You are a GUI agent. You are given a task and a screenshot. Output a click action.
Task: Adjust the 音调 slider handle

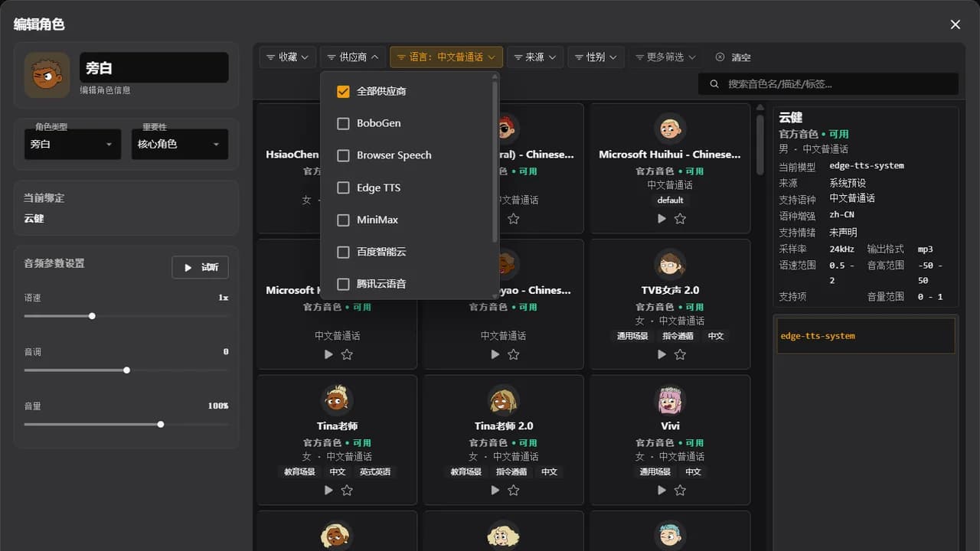click(x=126, y=370)
